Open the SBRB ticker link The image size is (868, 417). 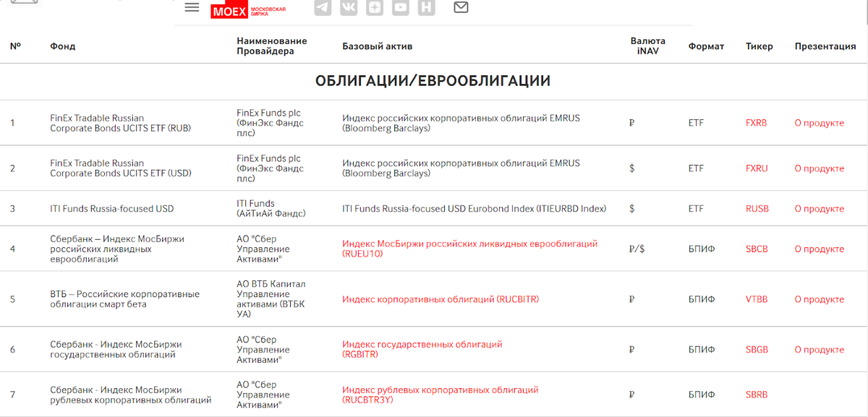757,395
